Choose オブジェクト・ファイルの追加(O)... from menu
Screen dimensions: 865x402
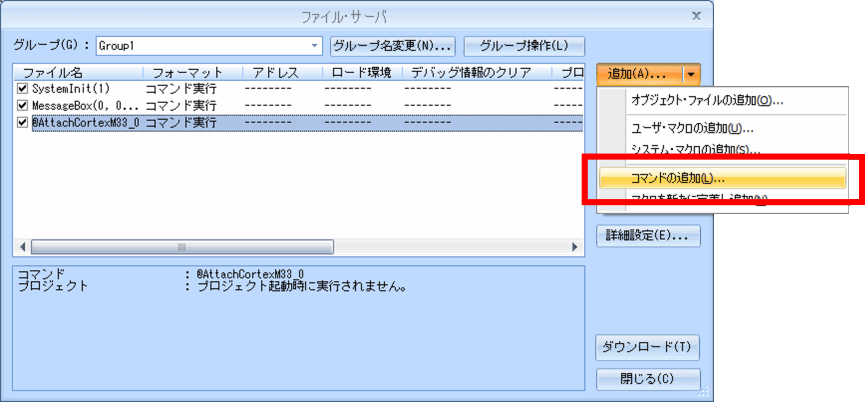706,100
